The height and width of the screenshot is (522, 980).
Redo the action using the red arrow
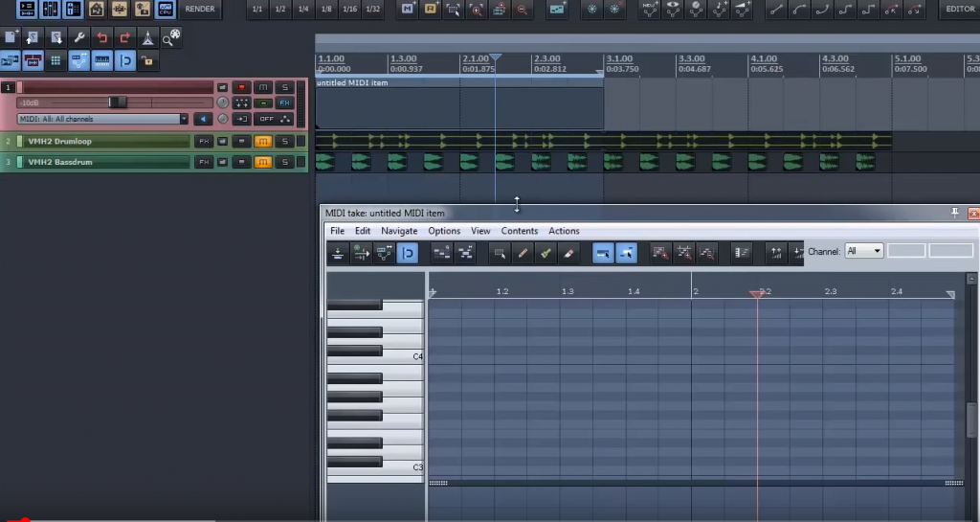click(125, 37)
